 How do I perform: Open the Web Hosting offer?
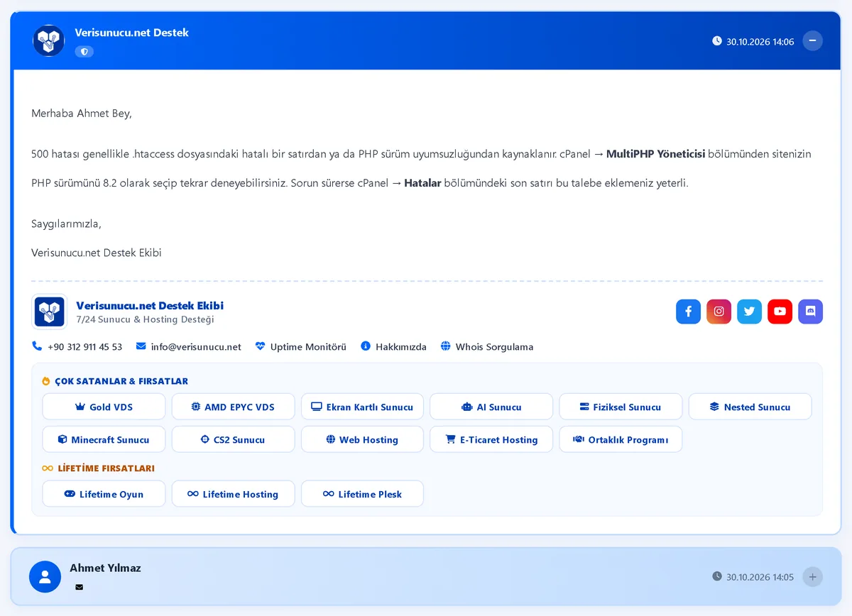click(362, 439)
